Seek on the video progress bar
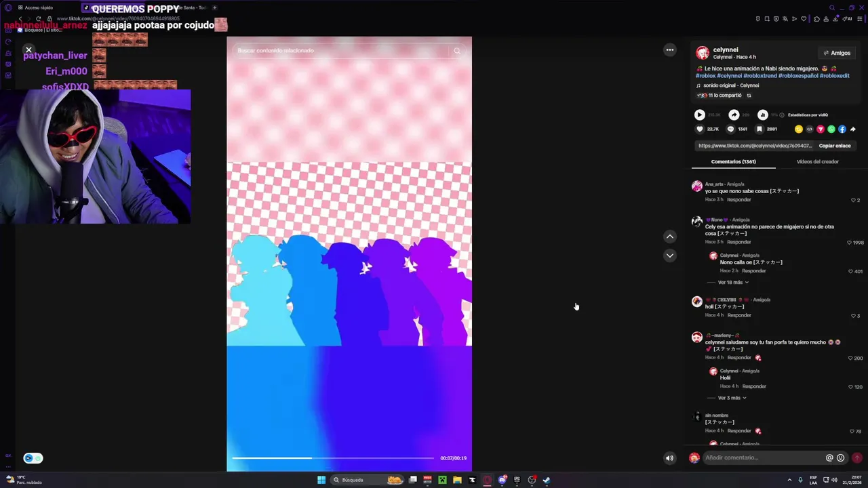868x488 pixels. point(333,458)
